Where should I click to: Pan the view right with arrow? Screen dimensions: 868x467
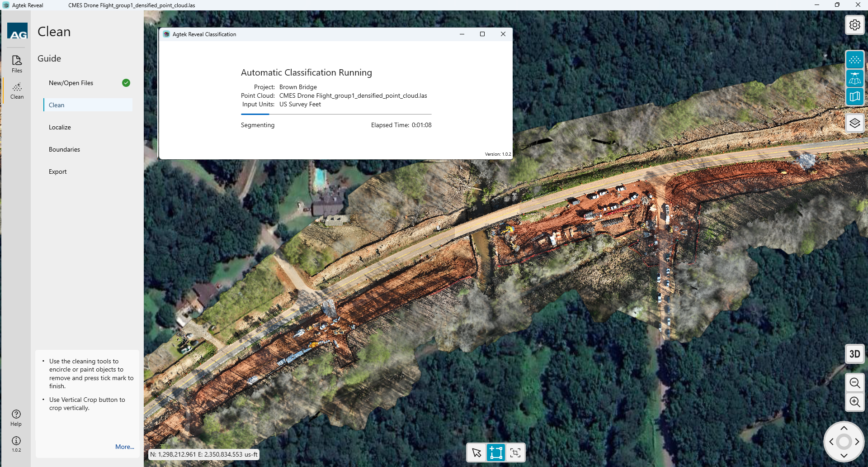pyautogui.click(x=857, y=442)
